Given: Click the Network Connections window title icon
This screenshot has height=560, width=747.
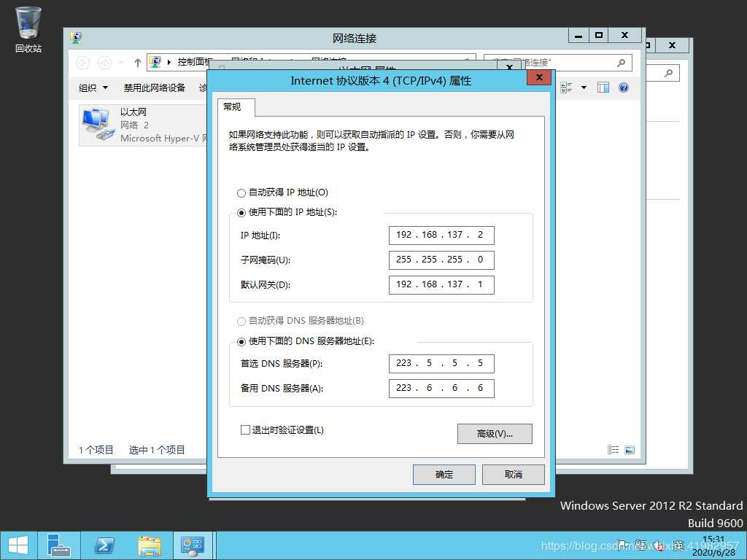Looking at the screenshot, I should point(76,38).
